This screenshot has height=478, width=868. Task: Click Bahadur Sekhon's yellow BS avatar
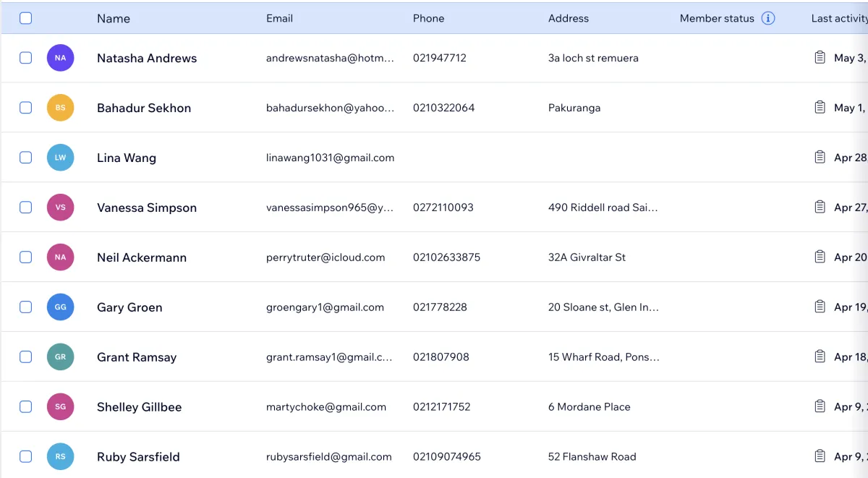click(60, 108)
